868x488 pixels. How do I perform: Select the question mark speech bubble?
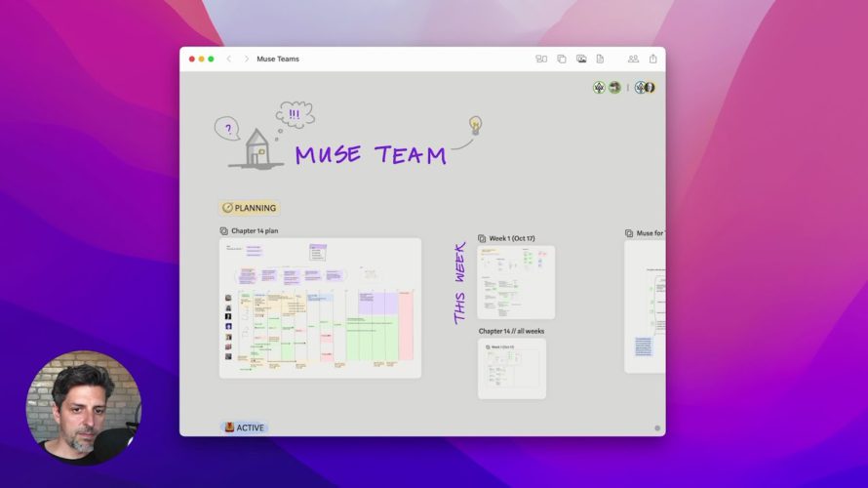pyautogui.click(x=227, y=129)
